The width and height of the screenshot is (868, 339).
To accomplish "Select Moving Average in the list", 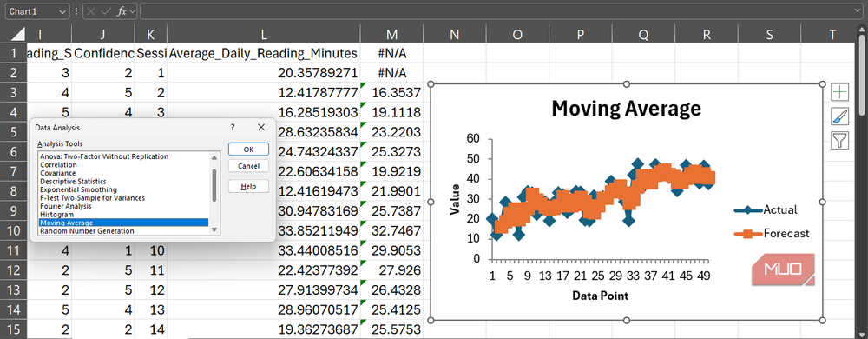I will 123,223.
